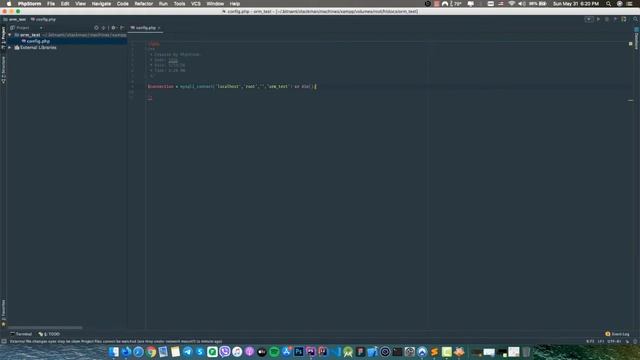
Task: Click the config.php breadcrumb in navigation bar
Action: 43,19
